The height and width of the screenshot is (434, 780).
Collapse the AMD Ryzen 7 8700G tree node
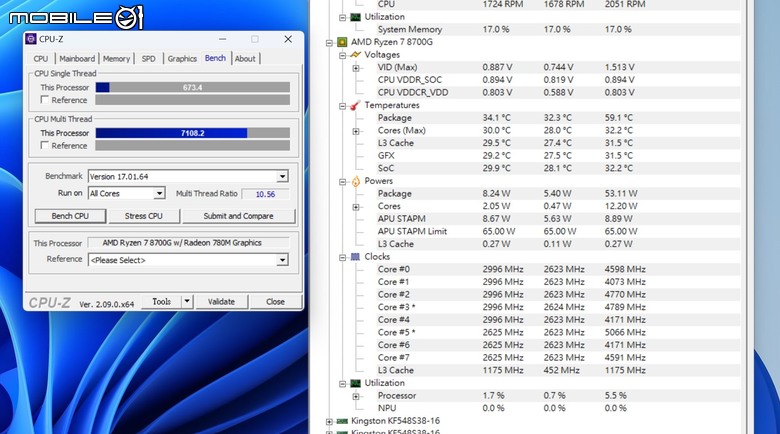coord(329,43)
